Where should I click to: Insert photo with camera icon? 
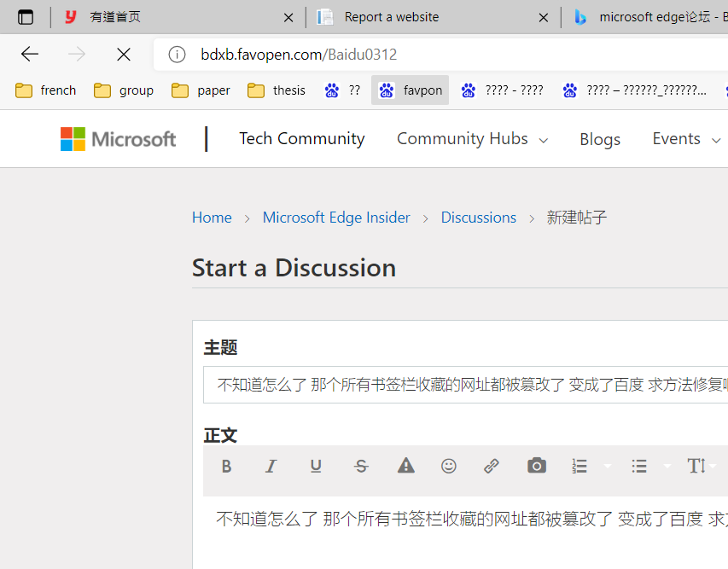tap(536, 466)
